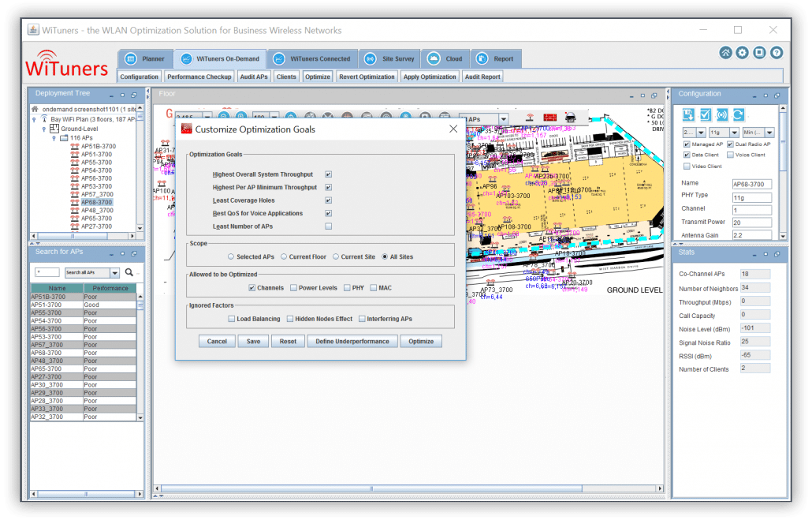Click the Reset button
This screenshot has height=520, width=812.
pos(288,342)
